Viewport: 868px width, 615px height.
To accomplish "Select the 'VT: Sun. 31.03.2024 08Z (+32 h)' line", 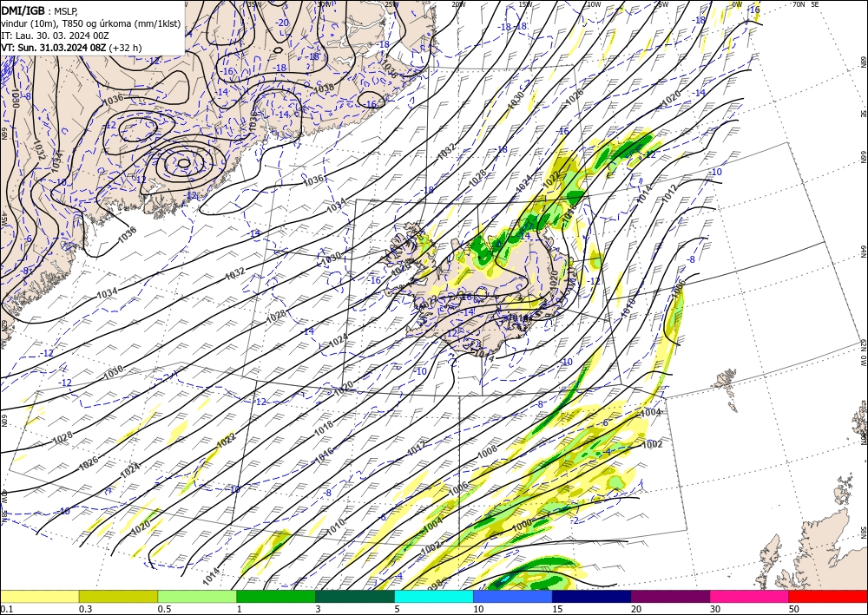I will (71, 48).
